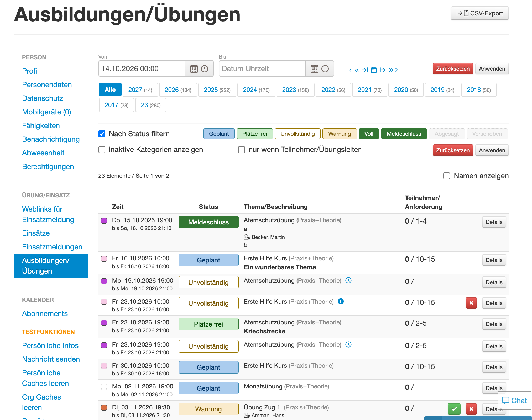Click Zurücksetzen next to date range
The width and height of the screenshot is (532, 420).
point(453,69)
